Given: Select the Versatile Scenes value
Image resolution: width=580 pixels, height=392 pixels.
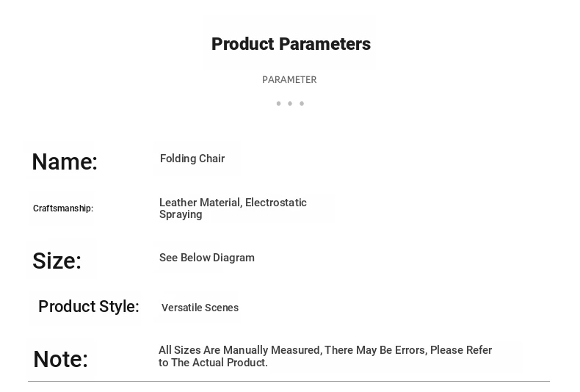Looking at the screenshot, I should (x=200, y=308).
